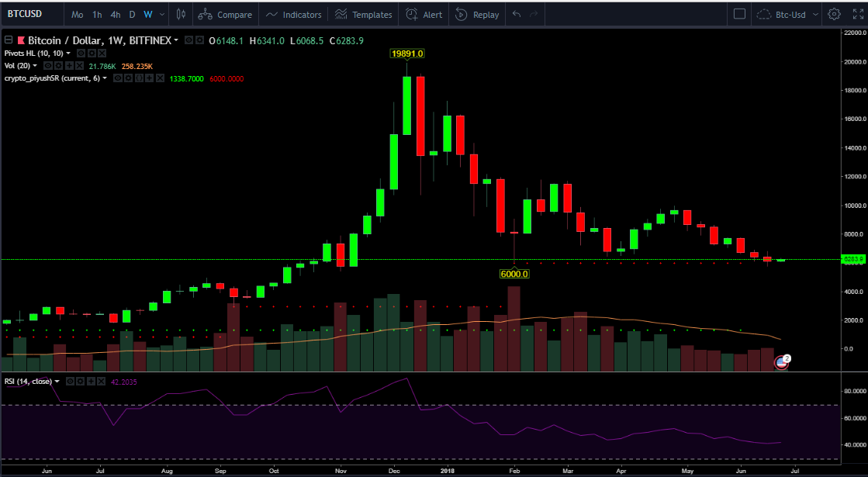Screen dimensions: 868x477
Task: Open settings gear for Bitcoin / Dollar series
Action: pos(200,40)
